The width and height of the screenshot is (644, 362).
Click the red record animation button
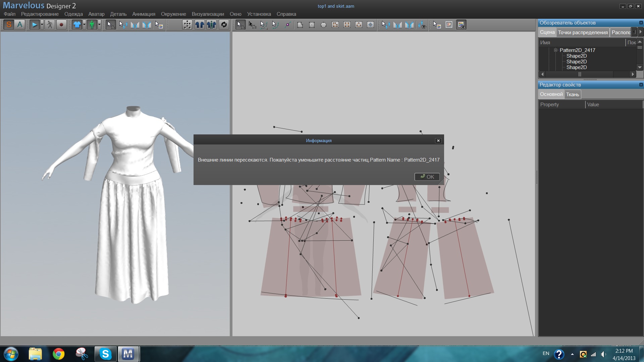[61, 25]
